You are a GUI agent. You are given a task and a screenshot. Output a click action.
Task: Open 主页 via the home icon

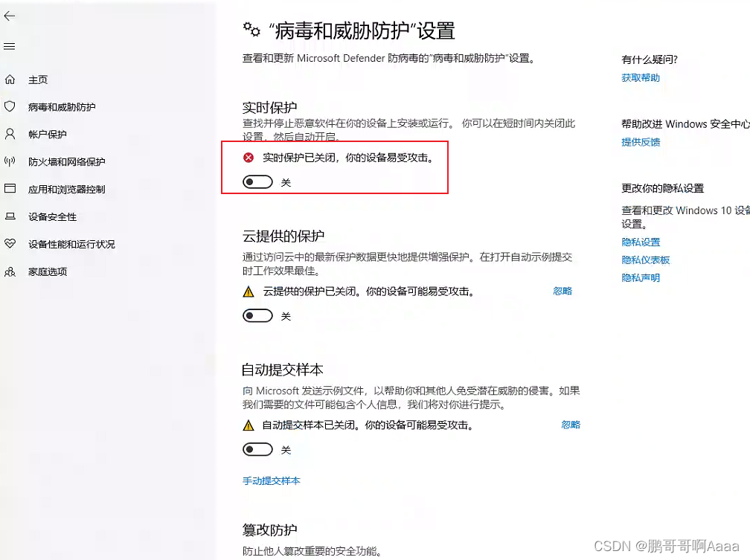(9, 79)
